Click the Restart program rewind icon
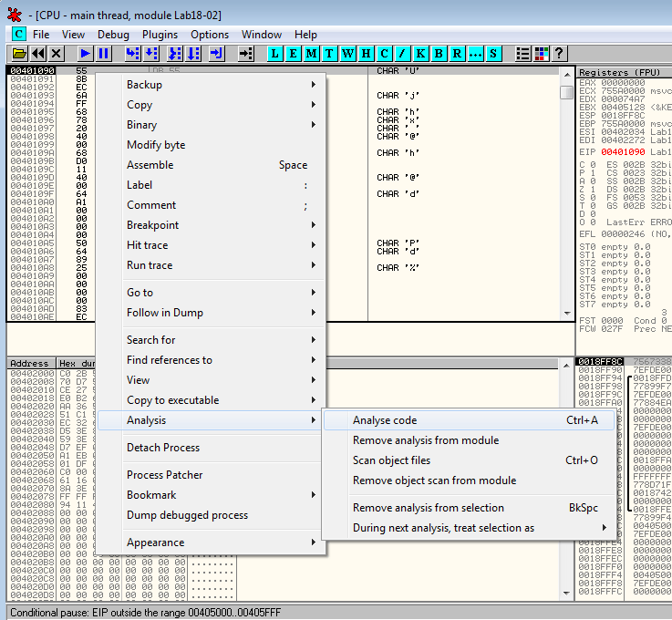Screen dimensions: 672x620 click(38, 54)
